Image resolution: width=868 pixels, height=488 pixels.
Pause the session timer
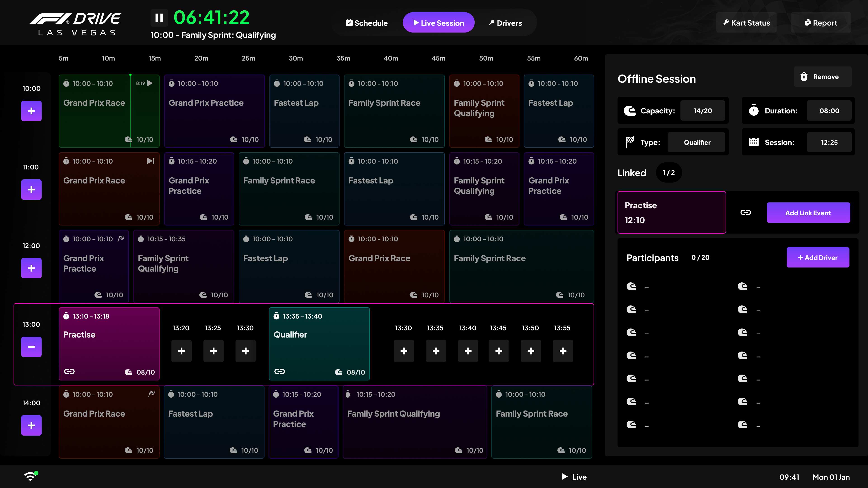pyautogui.click(x=159, y=18)
